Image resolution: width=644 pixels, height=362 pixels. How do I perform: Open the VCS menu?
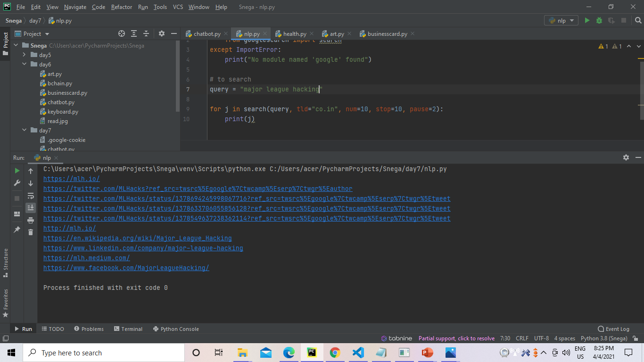click(178, 7)
